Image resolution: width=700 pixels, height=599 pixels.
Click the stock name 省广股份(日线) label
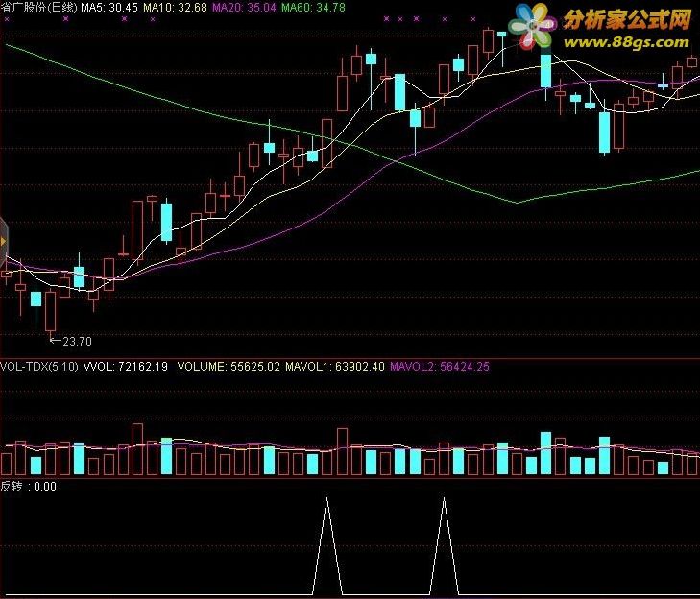tap(38, 7)
